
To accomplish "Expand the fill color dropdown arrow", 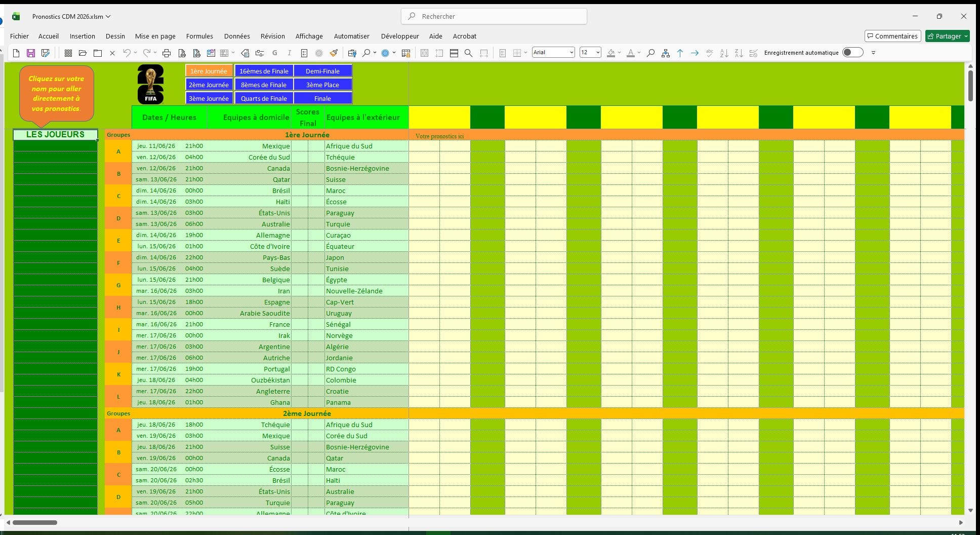I will click(619, 53).
